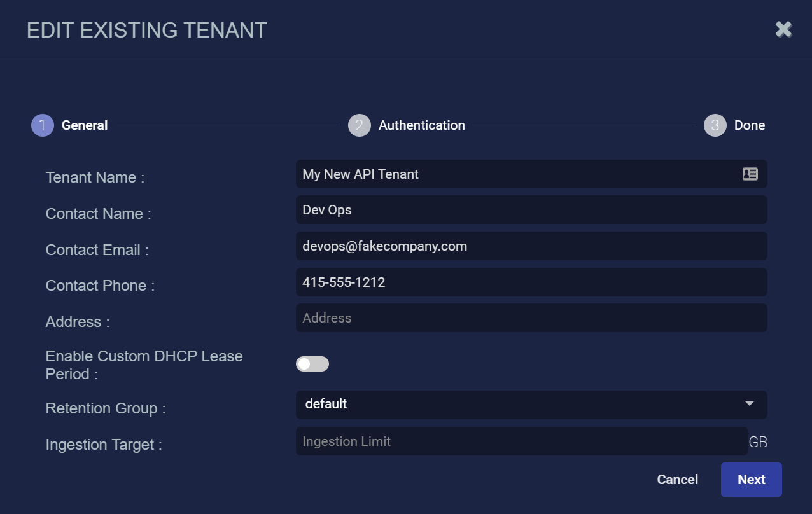Cancel editing the tenant
Viewport: 812px width, 514px height.
(x=677, y=480)
